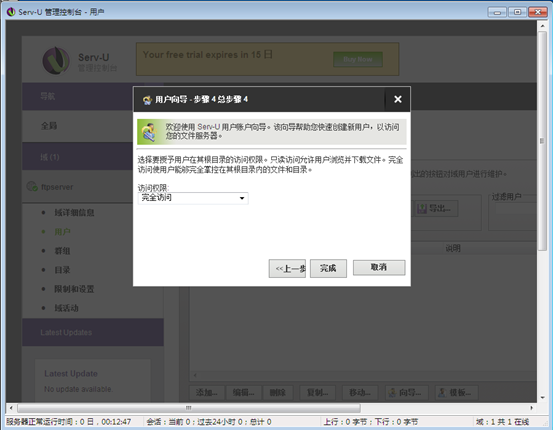The height and width of the screenshot is (430, 553).
Task: Maximize the Serv-U window
Action: [517, 12]
